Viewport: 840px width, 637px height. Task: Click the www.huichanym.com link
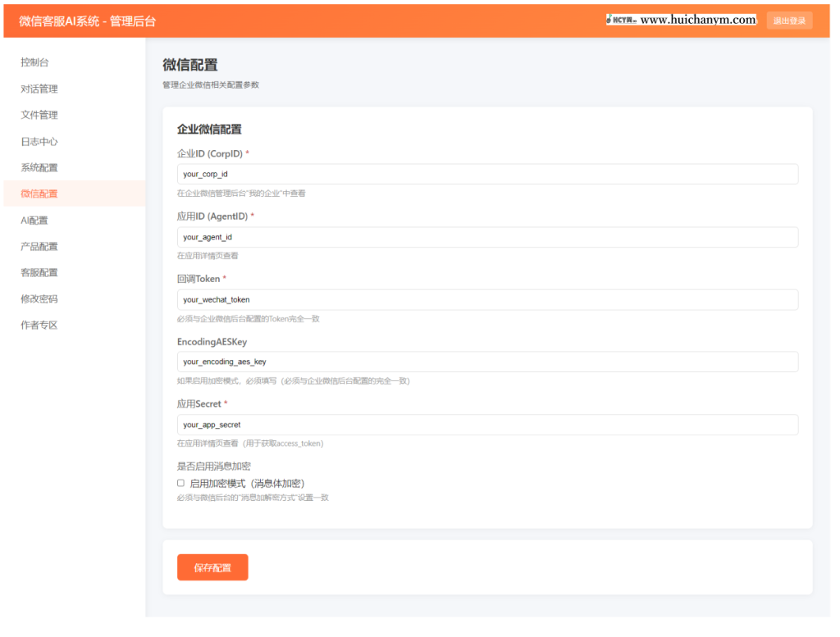(x=697, y=20)
